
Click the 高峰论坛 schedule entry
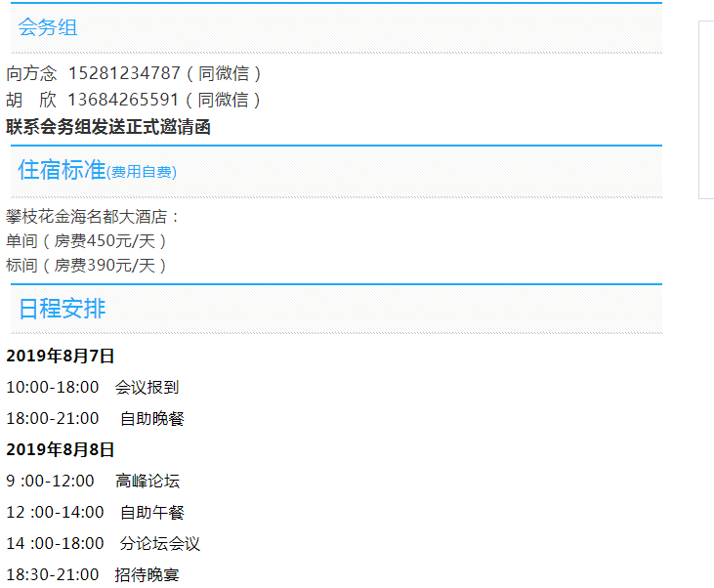click(147, 481)
